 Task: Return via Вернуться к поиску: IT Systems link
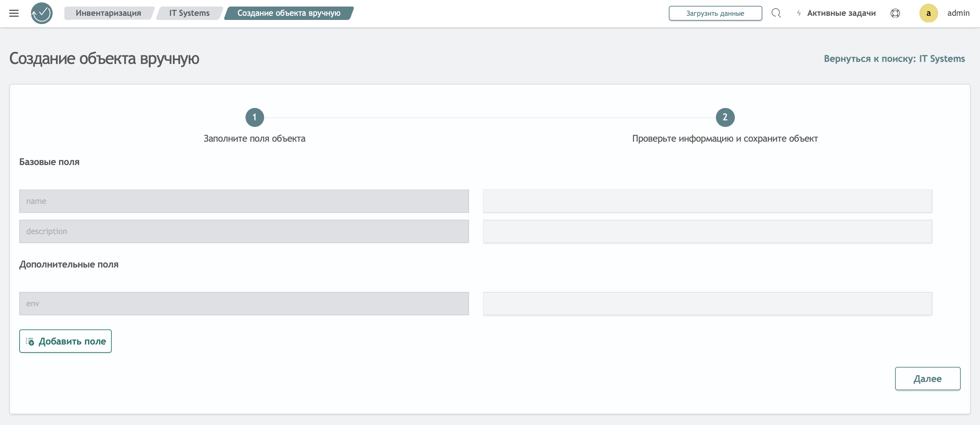[894, 59]
